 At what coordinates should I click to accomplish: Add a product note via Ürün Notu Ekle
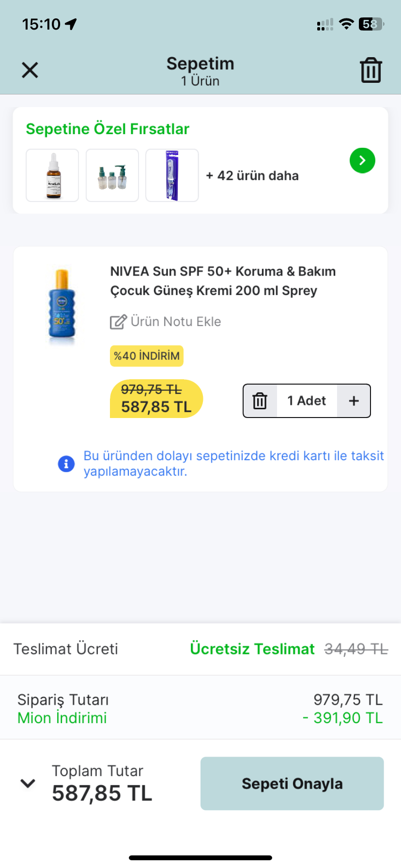click(175, 322)
